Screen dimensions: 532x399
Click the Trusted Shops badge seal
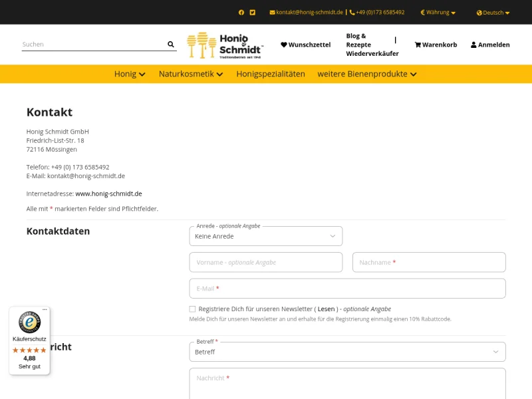[29, 323]
